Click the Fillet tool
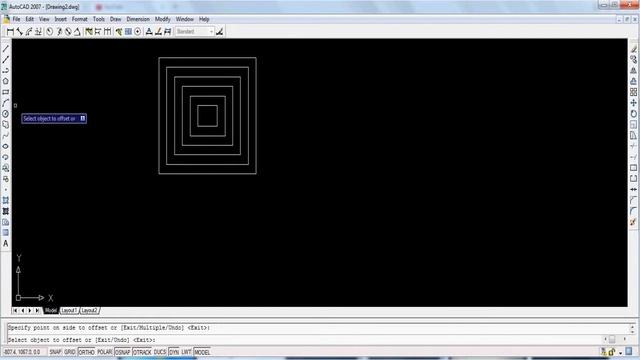This screenshot has height=360, width=640. click(x=633, y=211)
